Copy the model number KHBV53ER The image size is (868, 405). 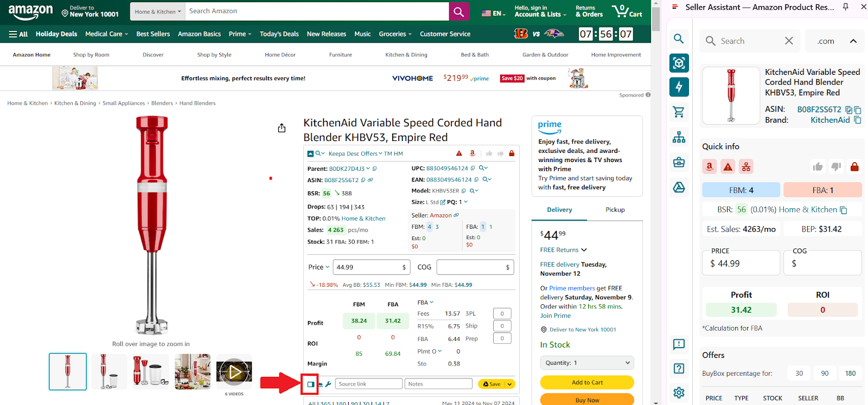(x=464, y=191)
